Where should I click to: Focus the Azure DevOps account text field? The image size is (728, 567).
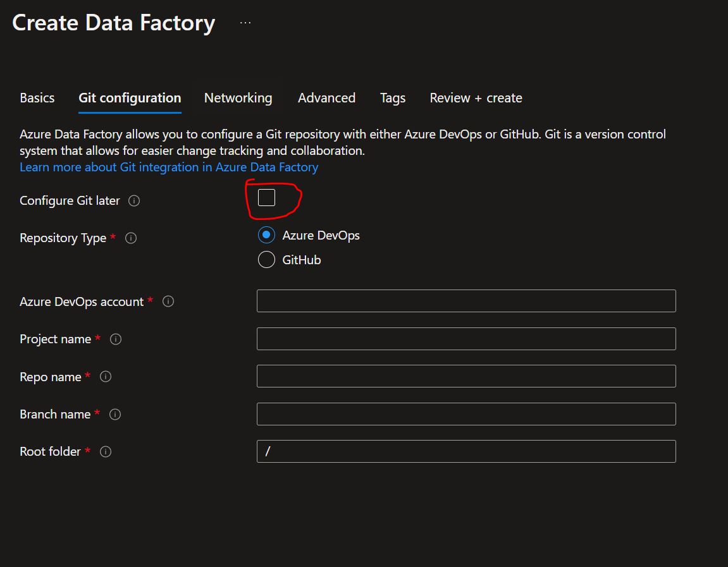pyautogui.click(x=466, y=301)
